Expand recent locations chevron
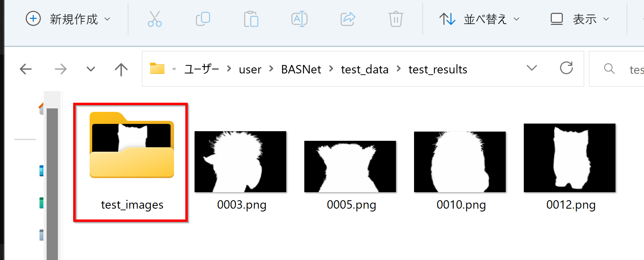The height and width of the screenshot is (260, 644). click(91, 69)
